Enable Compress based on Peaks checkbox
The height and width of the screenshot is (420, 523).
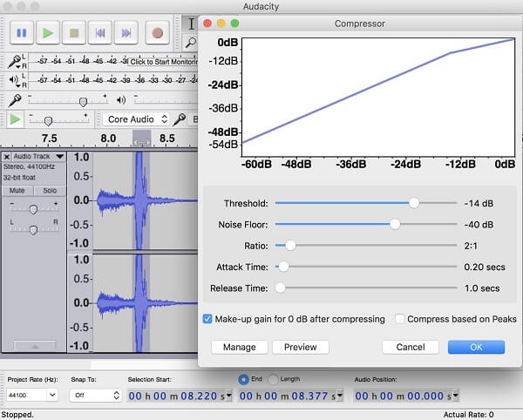pyautogui.click(x=399, y=319)
